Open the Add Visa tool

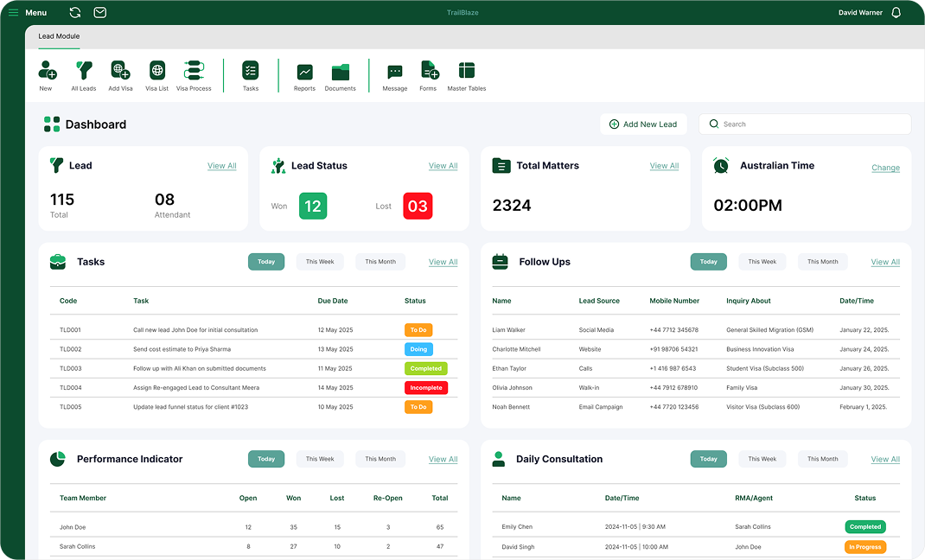(x=120, y=75)
